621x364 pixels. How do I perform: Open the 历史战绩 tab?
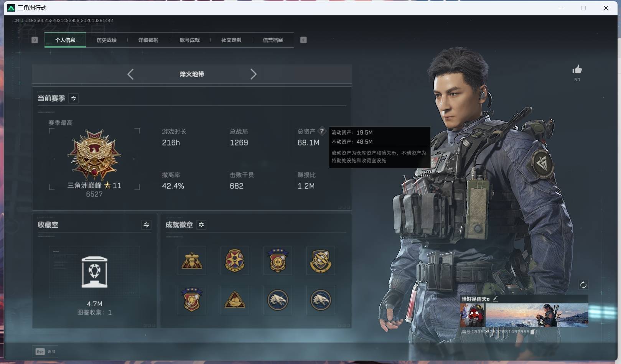(x=107, y=40)
